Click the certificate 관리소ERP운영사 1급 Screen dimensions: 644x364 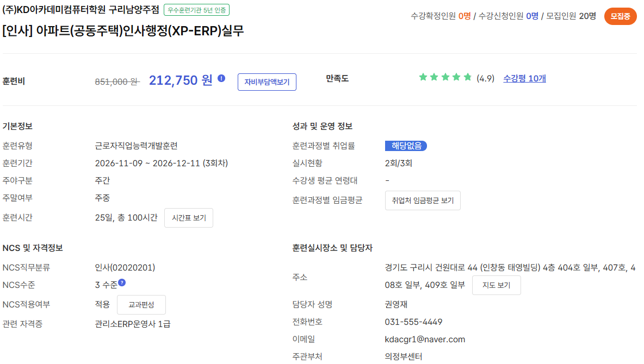pyautogui.click(x=133, y=324)
